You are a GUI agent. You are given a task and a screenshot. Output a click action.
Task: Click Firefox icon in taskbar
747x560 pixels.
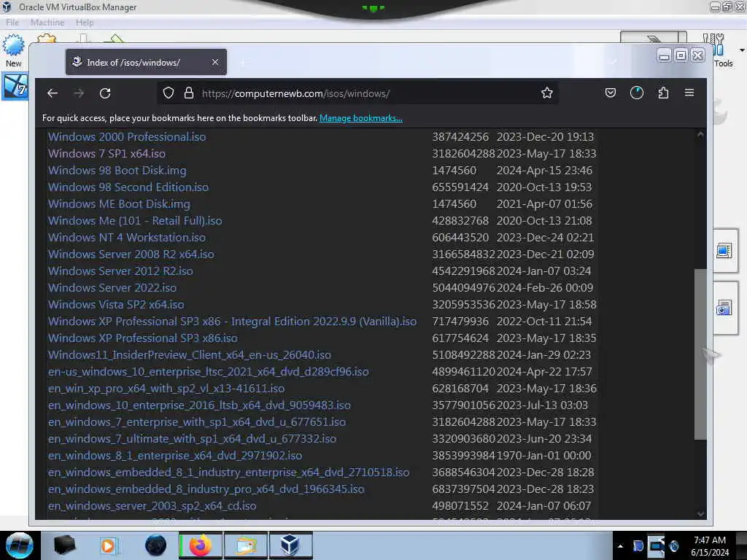(201, 545)
